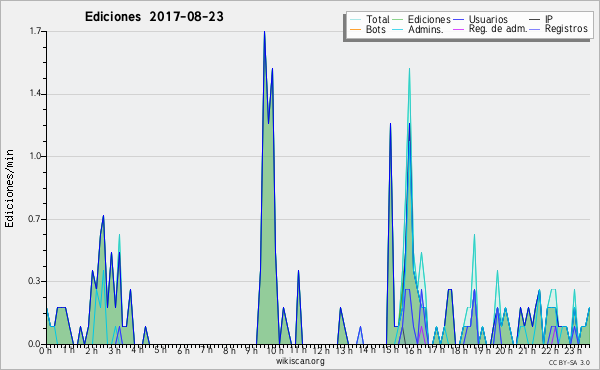Click the 1.4 y-axis value

point(35,94)
